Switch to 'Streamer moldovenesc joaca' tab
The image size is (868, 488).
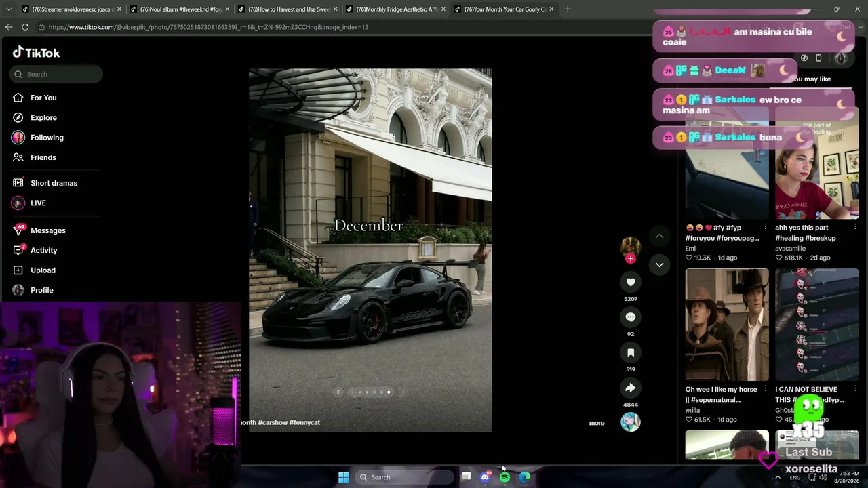point(71,9)
